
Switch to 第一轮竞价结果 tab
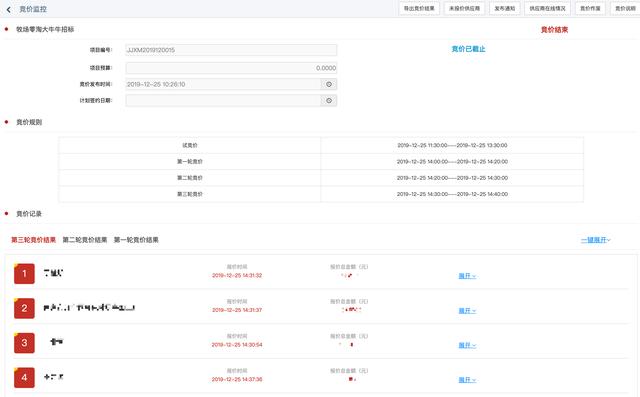[x=136, y=240]
